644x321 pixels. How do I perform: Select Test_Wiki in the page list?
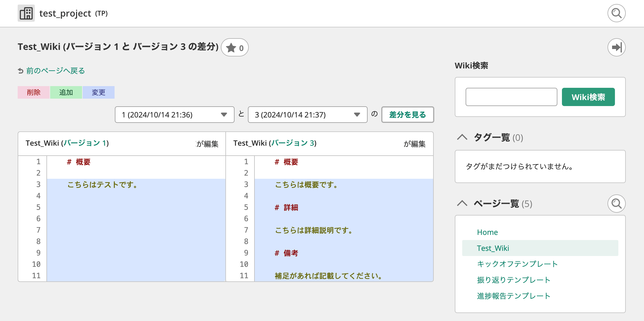click(493, 248)
